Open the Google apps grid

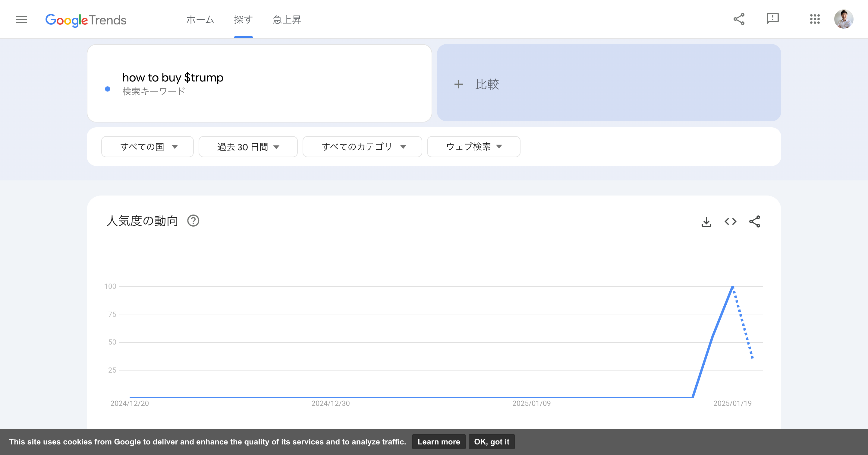(x=814, y=19)
